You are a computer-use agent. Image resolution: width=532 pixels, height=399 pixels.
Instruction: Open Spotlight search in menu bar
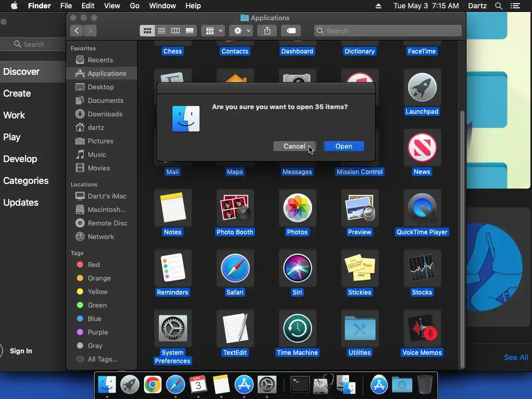(x=498, y=6)
